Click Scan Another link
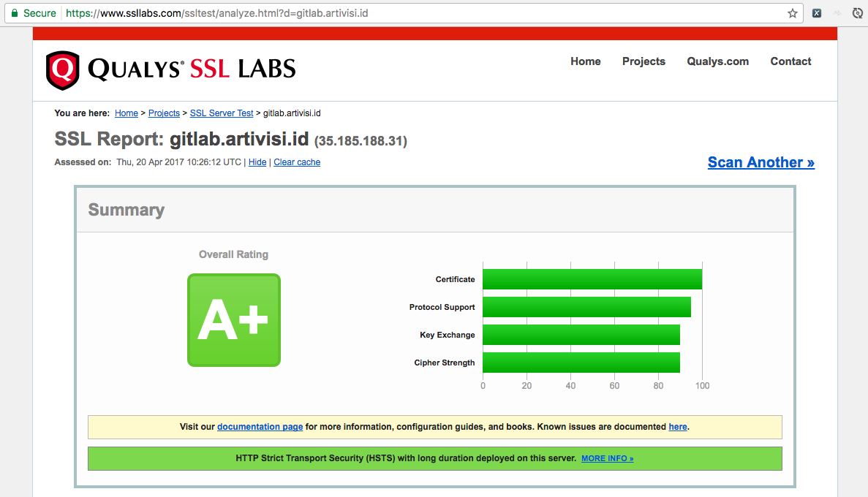Viewport: 868px width, 497px height. 761,162
